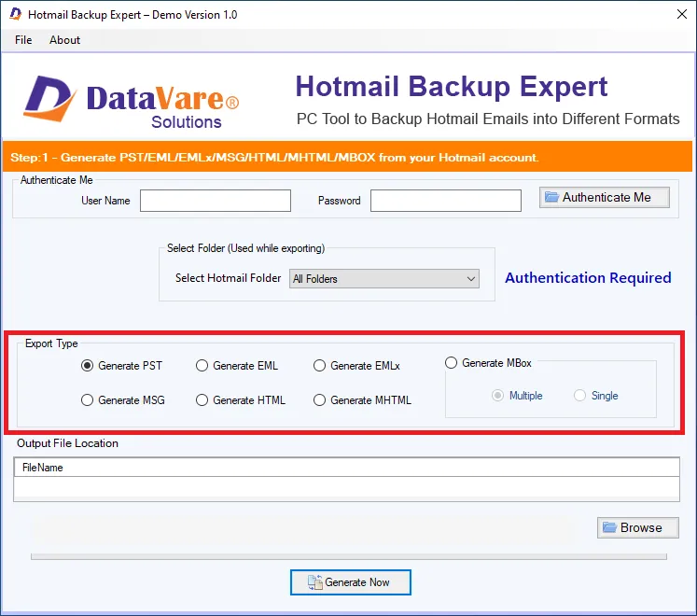This screenshot has width=697, height=616.
Task: Click the progress bar above Generate Now
Action: coord(349,557)
